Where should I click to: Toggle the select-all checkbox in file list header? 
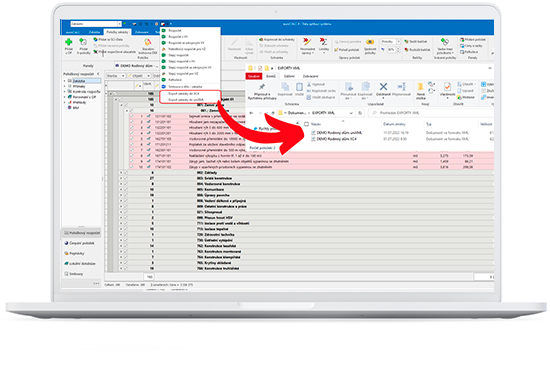306,124
